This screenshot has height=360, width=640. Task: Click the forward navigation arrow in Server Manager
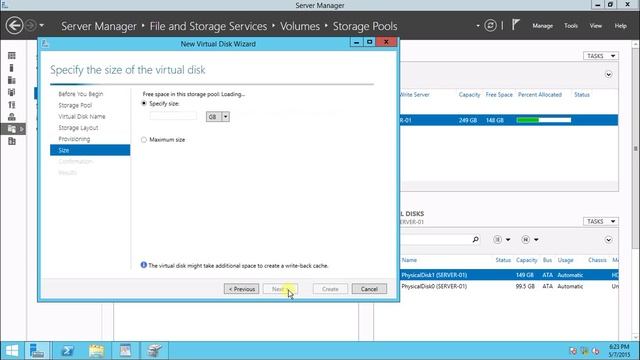point(31,26)
